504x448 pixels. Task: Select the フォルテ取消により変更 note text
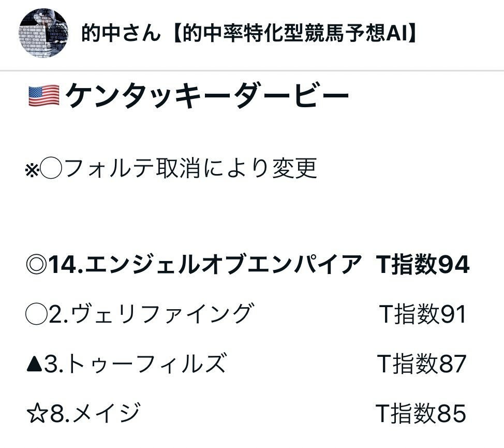(x=191, y=169)
